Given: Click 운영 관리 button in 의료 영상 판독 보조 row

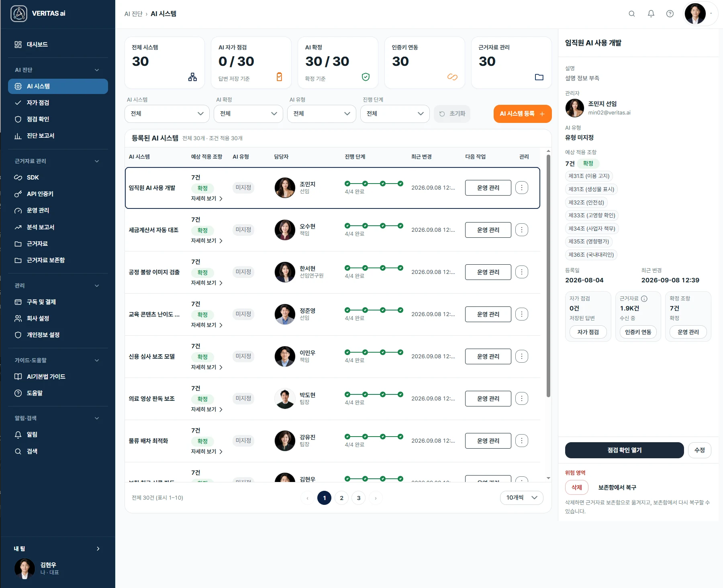Looking at the screenshot, I should pos(488,398).
